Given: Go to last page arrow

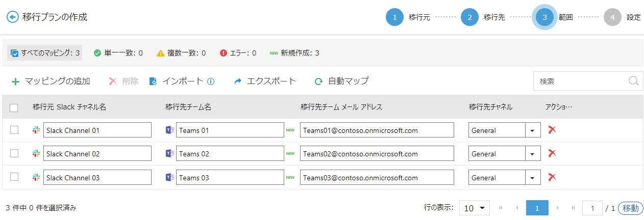Looking at the screenshot, I should (x=573, y=208).
